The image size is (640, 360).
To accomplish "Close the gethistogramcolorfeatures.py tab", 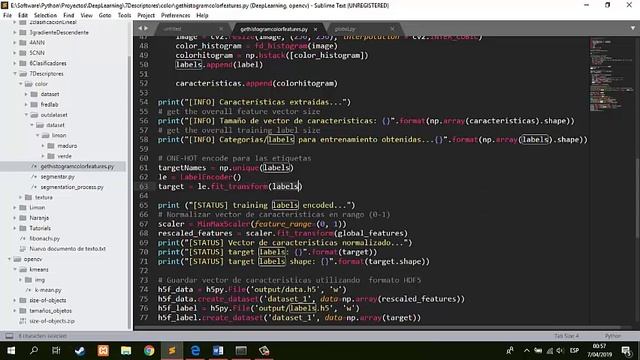I will point(315,29).
